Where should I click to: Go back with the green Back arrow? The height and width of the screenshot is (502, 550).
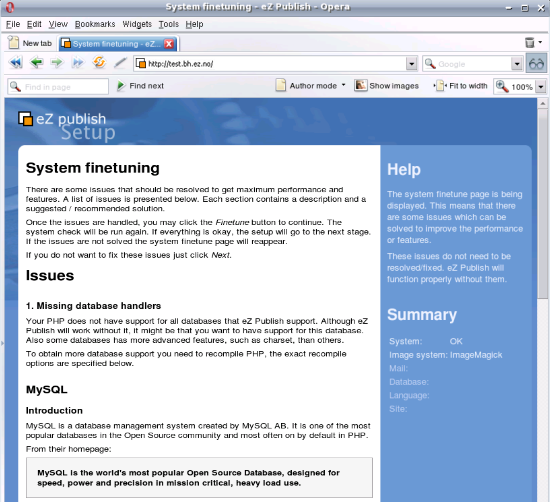[36, 63]
